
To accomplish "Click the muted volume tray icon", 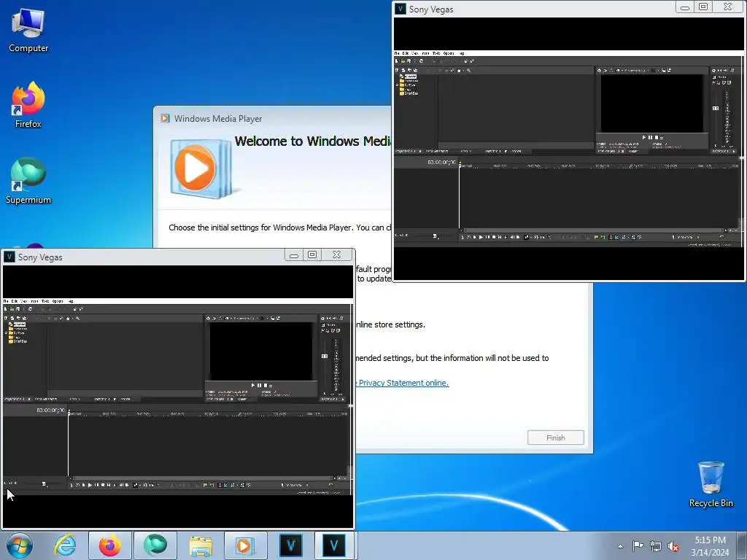I will tap(673, 546).
